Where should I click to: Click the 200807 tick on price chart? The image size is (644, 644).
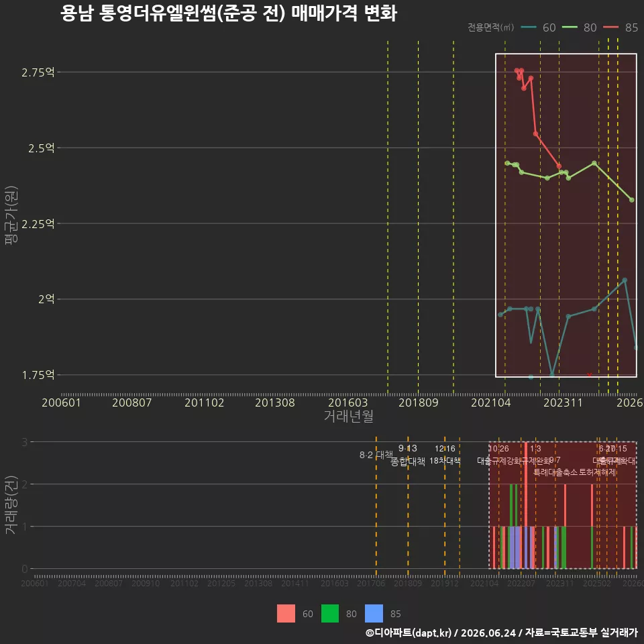132,402
